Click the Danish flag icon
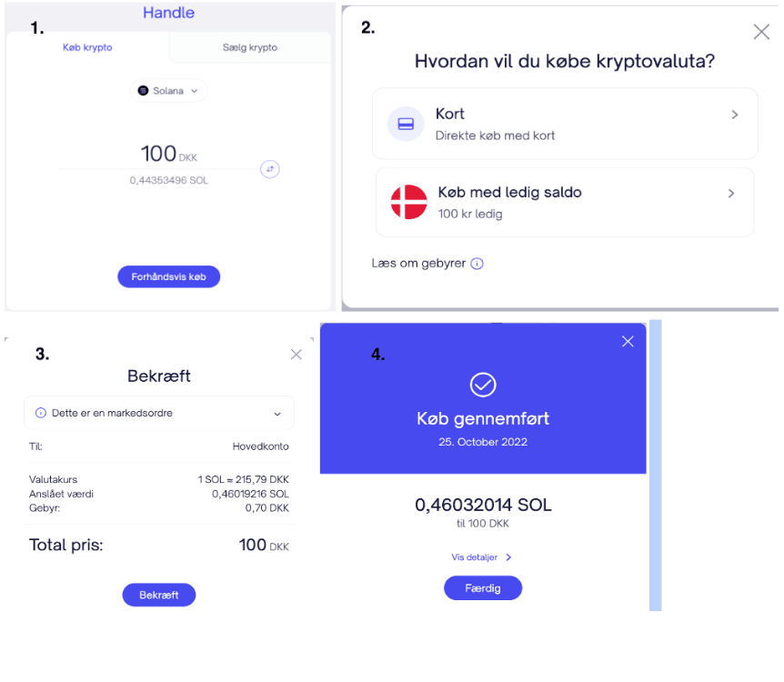The width and height of the screenshot is (784, 682). coord(408,202)
